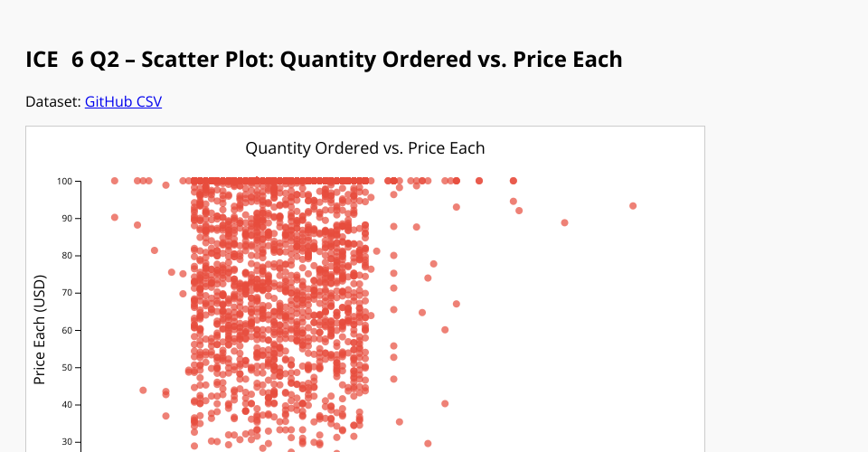This screenshot has height=452, width=868.
Task: Open the GitHub CSV dataset link
Action: coord(123,101)
